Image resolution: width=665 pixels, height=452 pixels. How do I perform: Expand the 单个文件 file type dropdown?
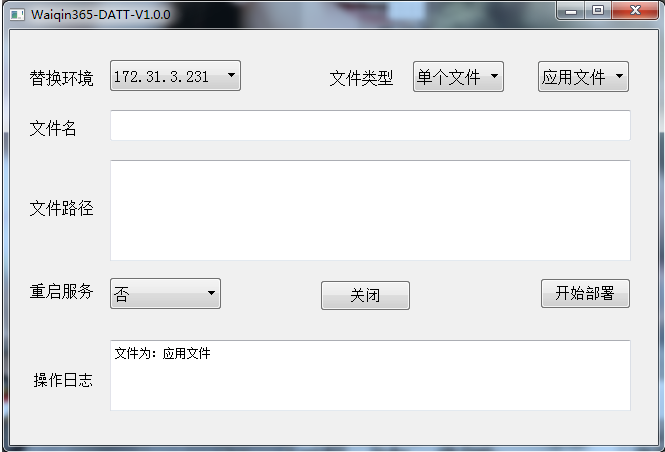pos(458,76)
